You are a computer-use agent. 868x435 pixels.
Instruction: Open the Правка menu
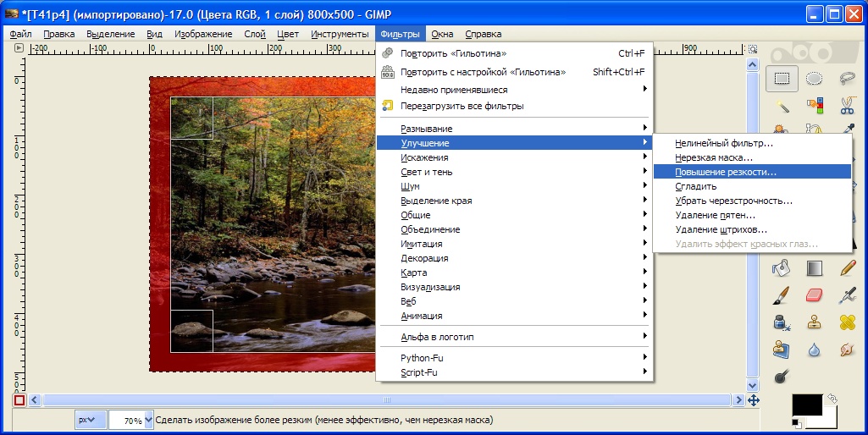click(x=58, y=35)
